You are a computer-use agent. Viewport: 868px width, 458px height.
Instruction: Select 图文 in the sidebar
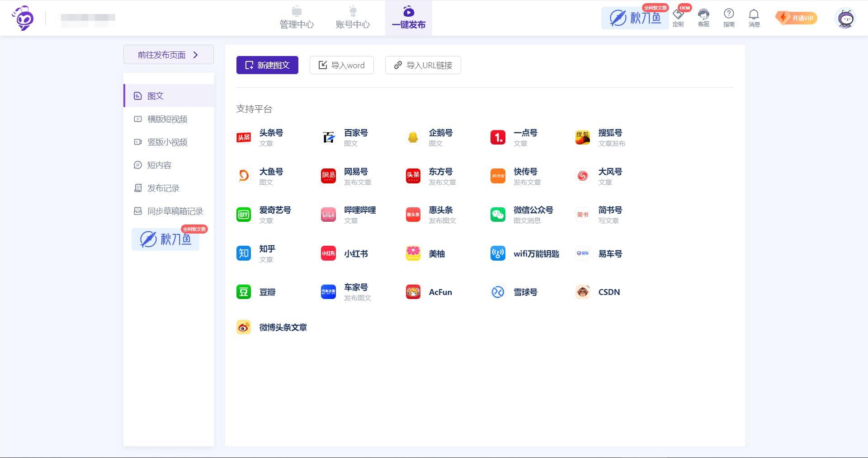169,96
